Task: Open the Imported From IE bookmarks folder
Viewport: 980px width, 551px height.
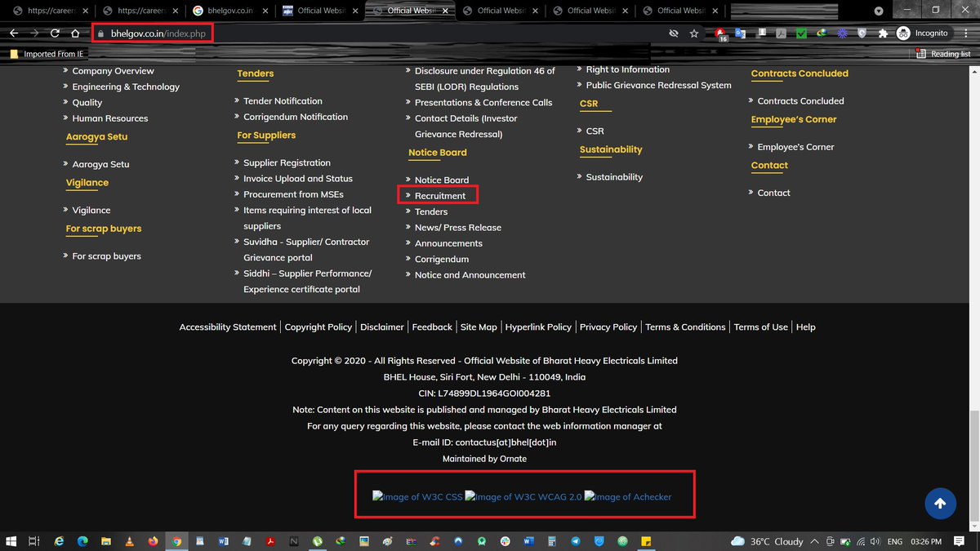Action: pyautogui.click(x=47, y=54)
